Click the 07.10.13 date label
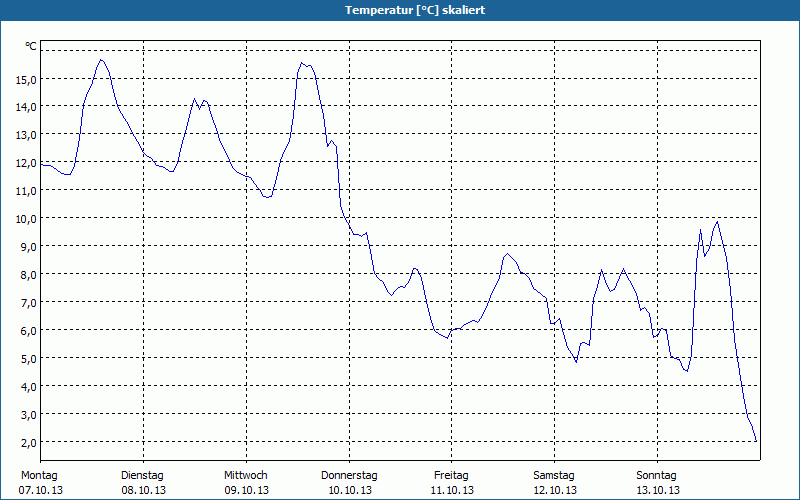Viewport: 800px width, 500px height. 39,490
